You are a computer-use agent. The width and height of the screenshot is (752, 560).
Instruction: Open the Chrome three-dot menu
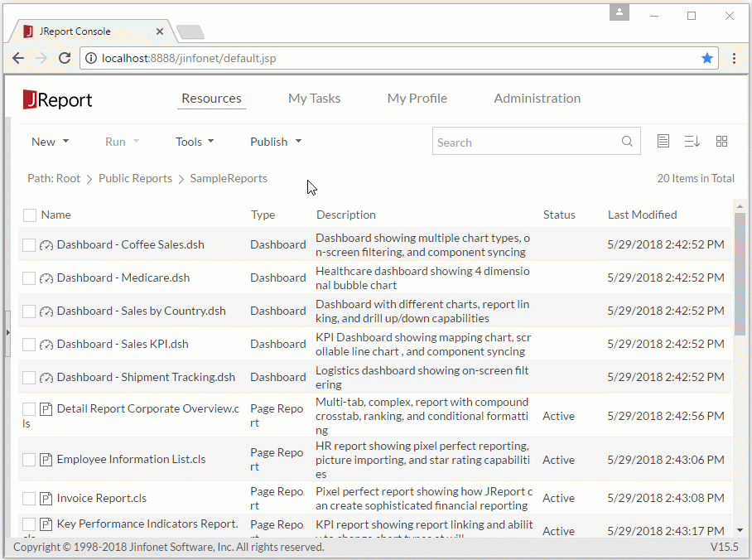click(734, 58)
